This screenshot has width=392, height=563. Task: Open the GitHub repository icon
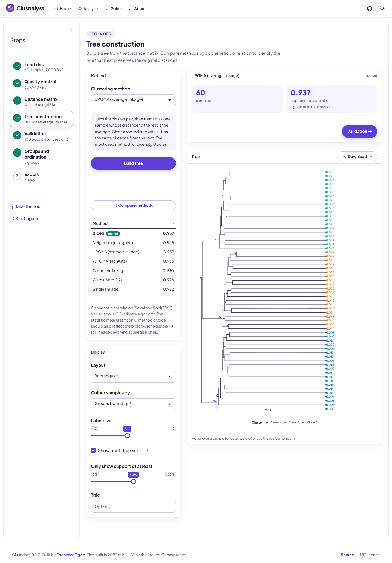pyautogui.click(x=370, y=8)
